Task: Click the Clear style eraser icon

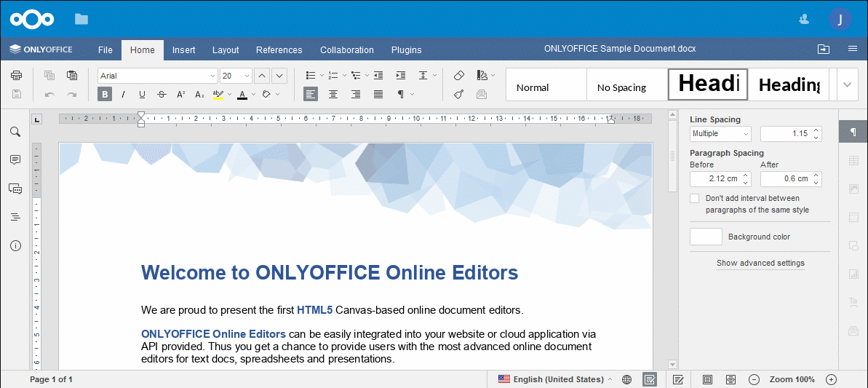Action: click(459, 76)
